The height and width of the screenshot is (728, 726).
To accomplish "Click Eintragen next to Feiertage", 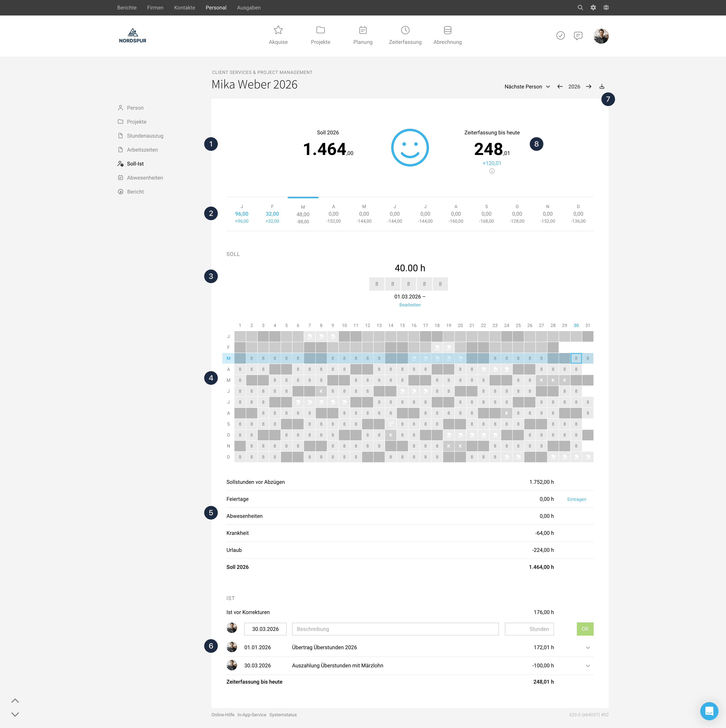I will click(x=576, y=499).
